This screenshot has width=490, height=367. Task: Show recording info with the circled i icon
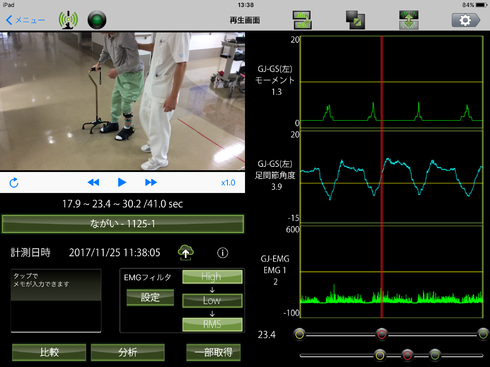(223, 253)
